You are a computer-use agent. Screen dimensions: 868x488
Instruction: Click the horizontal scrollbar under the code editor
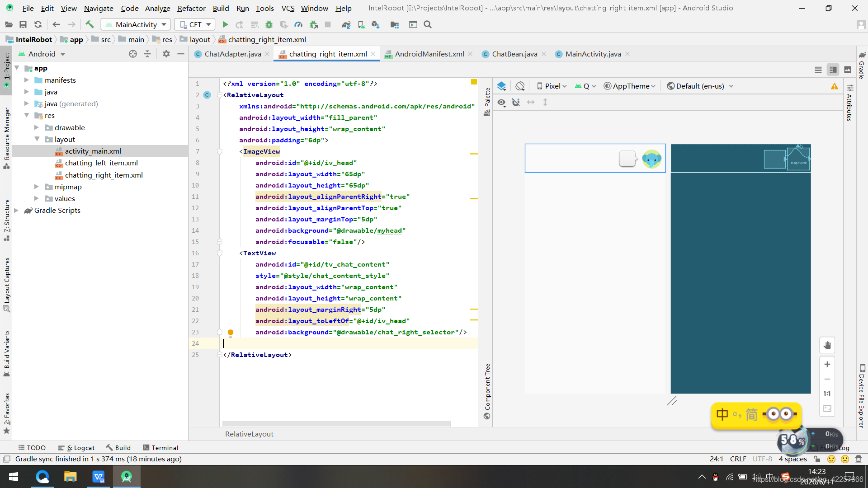coord(336,423)
